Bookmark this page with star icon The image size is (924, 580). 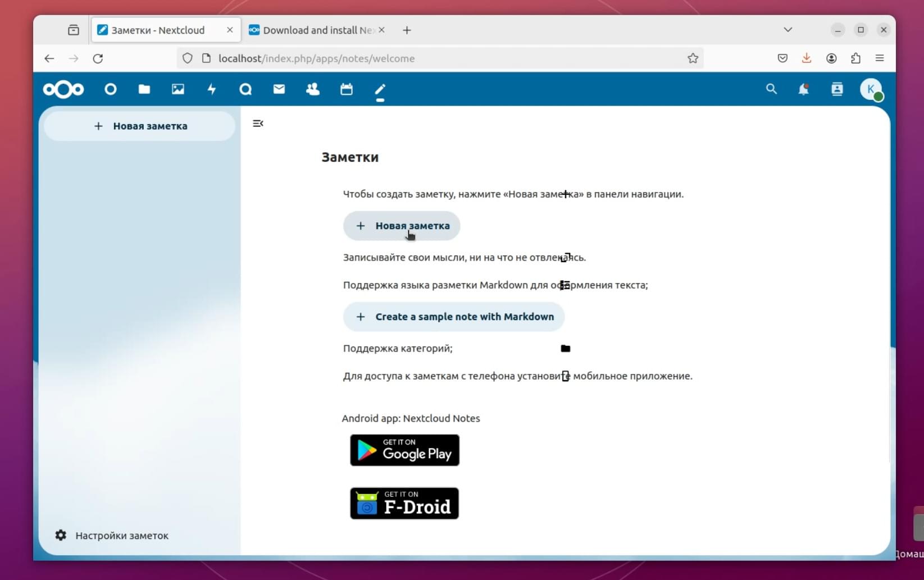click(693, 58)
